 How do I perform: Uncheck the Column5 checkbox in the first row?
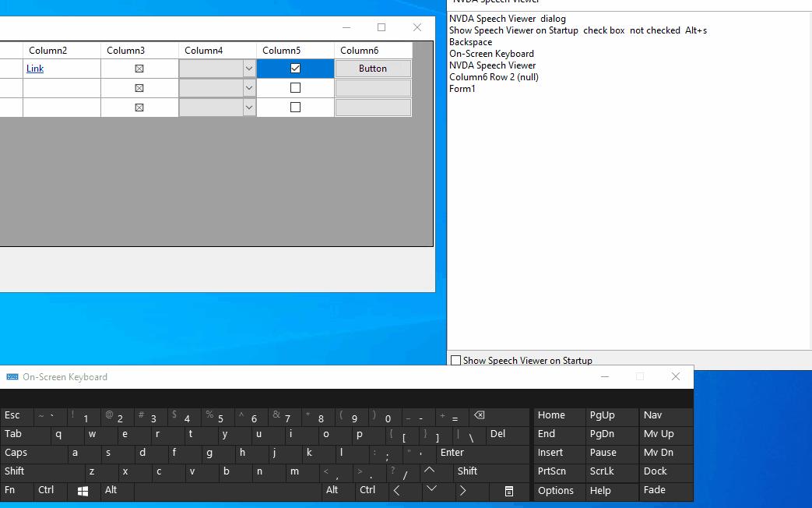pyautogui.click(x=294, y=68)
